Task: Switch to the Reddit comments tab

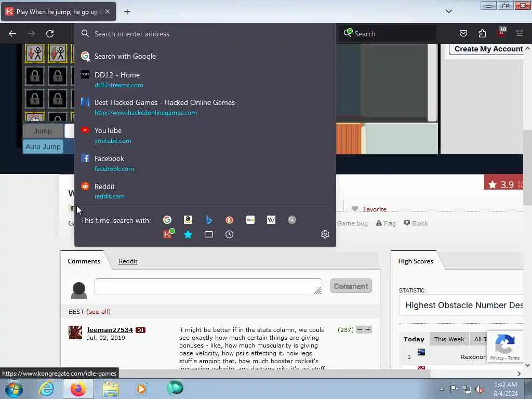Action: pos(128,261)
